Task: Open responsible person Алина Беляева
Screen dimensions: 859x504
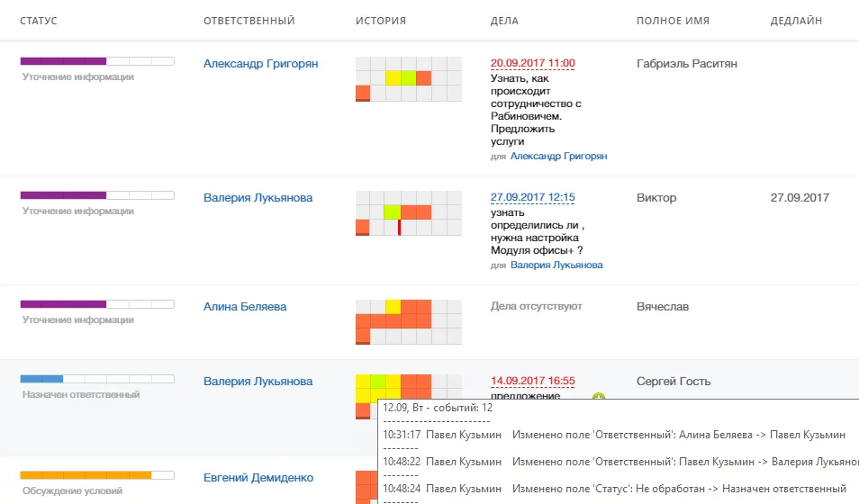Action: [245, 307]
